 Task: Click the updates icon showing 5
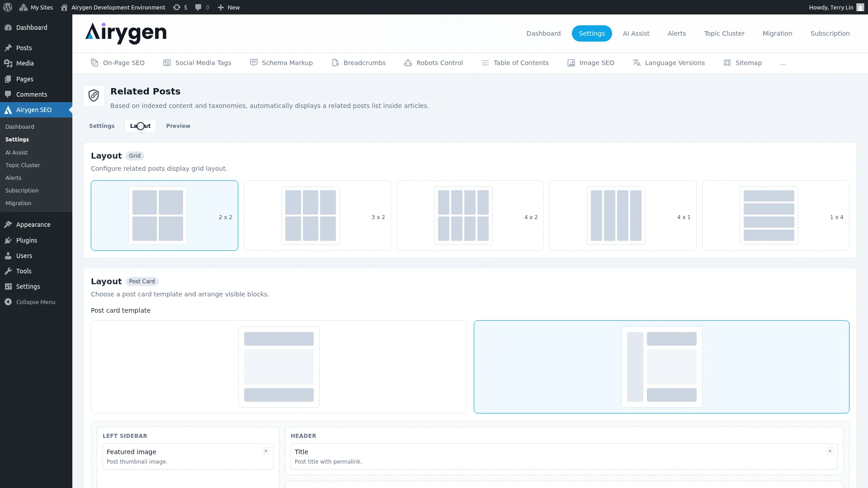180,7
